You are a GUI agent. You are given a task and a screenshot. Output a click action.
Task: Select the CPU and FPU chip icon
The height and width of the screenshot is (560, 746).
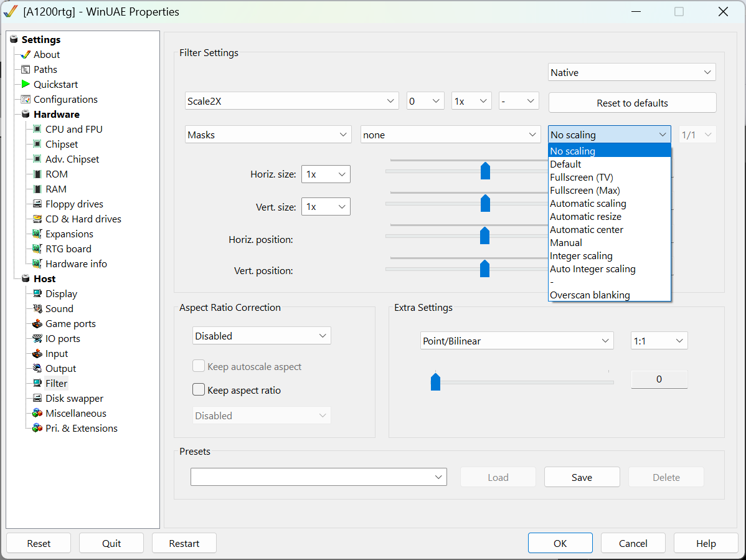click(37, 129)
